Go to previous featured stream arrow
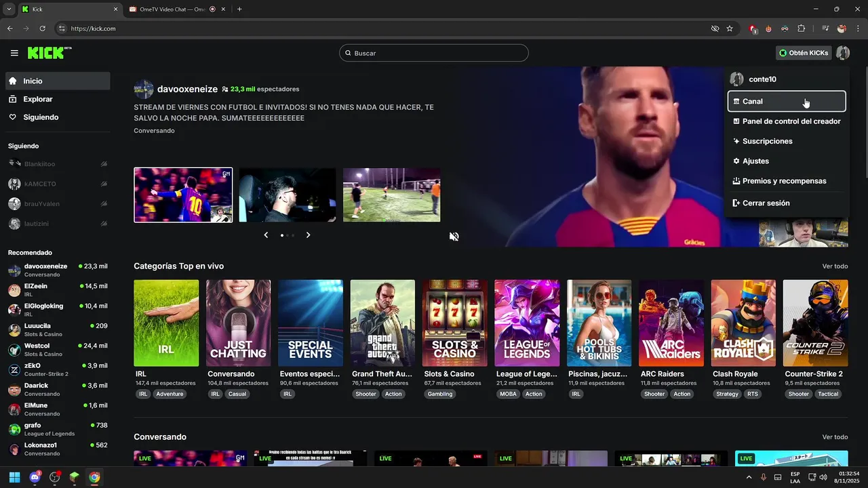Screen dimensions: 868x488 coord(266,235)
